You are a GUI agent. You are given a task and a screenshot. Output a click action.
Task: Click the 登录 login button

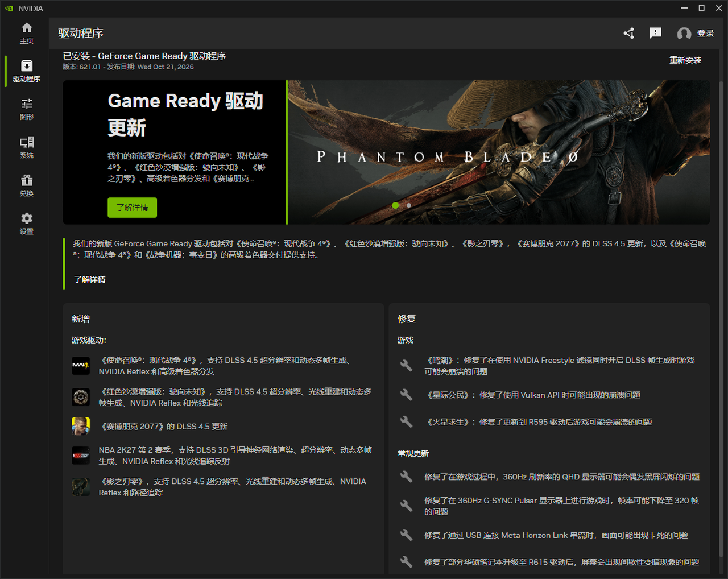pyautogui.click(x=706, y=33)
